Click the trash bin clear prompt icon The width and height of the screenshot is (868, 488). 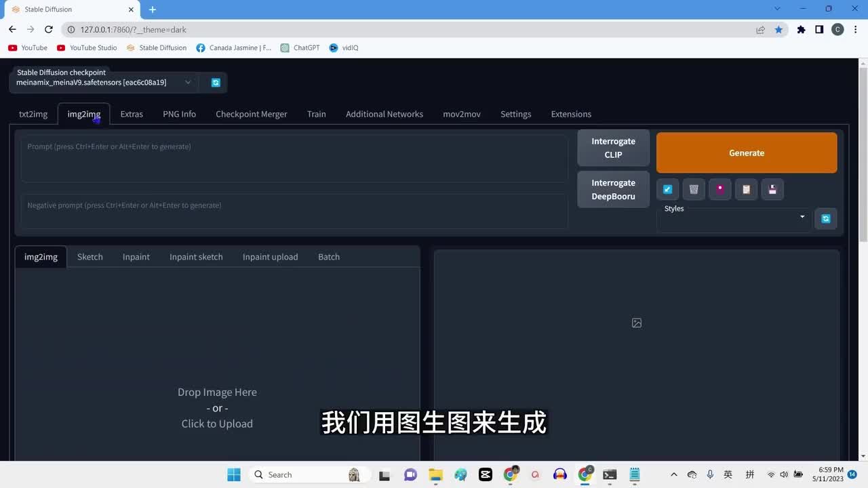pyautogui.click(x=694, y=190)
